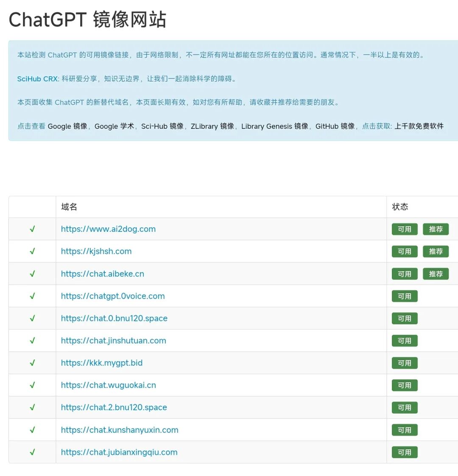
Task: Visit https://chat.kunshanyuxin.com mirror link
Action: coord(120,430)
